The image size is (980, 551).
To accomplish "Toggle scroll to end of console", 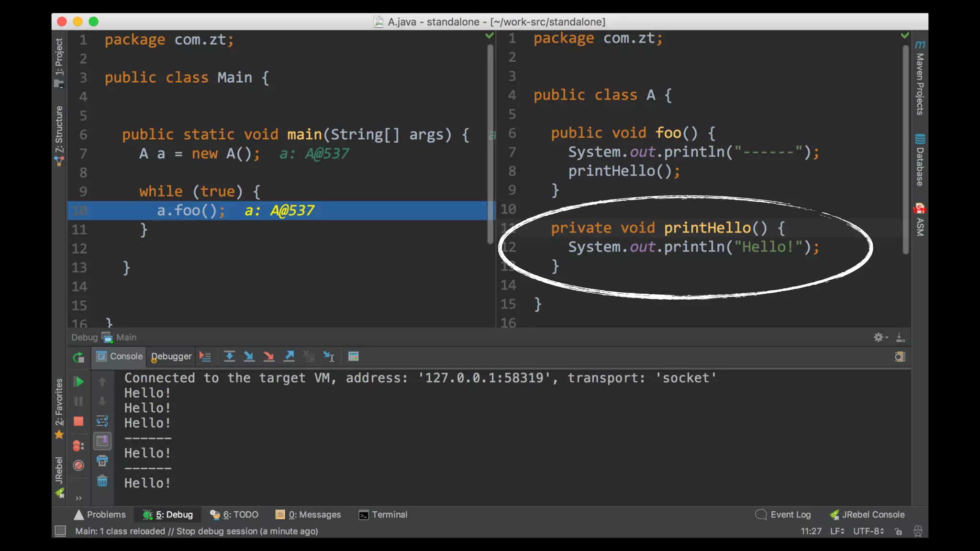I will [102, 441].
